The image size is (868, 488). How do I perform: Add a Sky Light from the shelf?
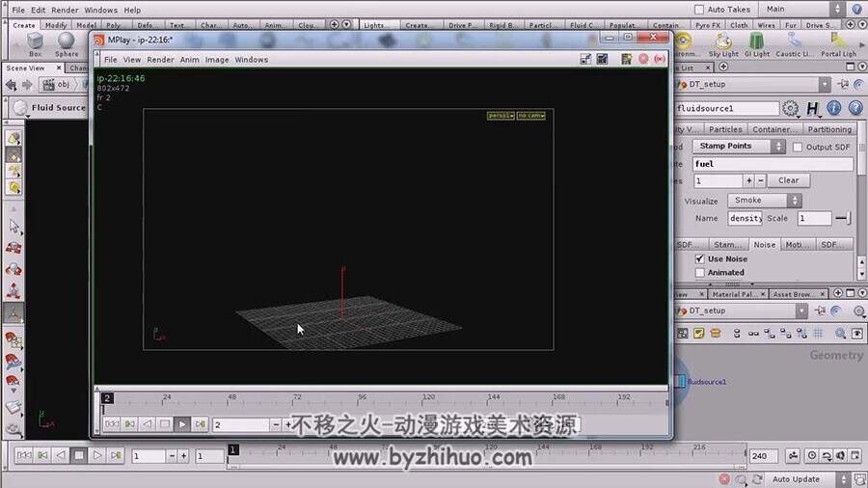[x=723, y=44]
